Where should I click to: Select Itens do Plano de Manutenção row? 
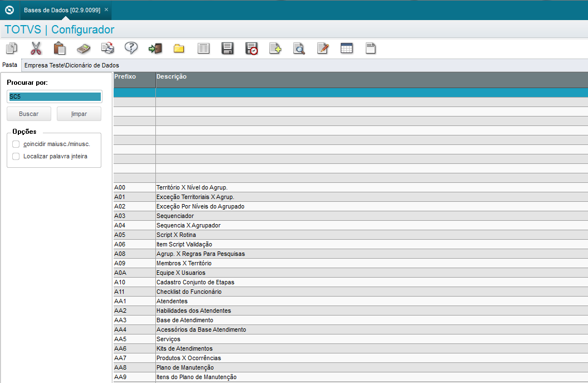click(351, 377)
